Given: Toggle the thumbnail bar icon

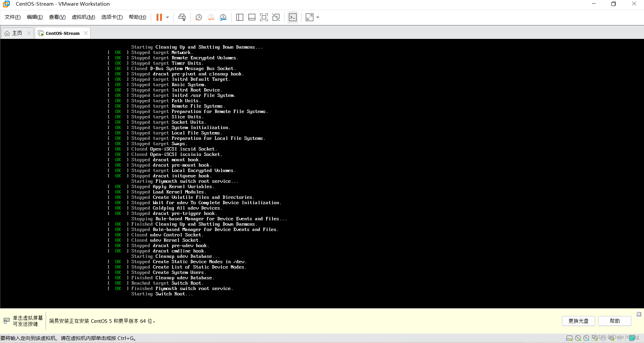Looking at the screenshot, I should tap(252, 17).
